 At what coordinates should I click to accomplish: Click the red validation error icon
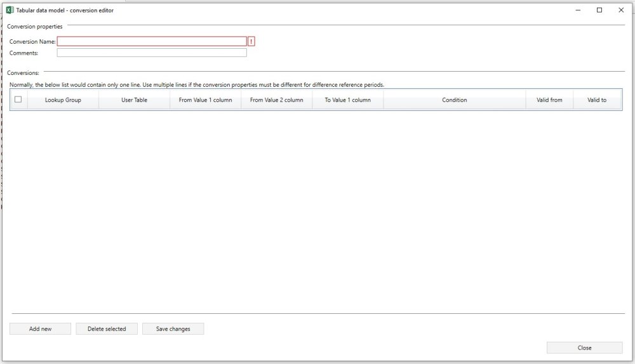251,41
